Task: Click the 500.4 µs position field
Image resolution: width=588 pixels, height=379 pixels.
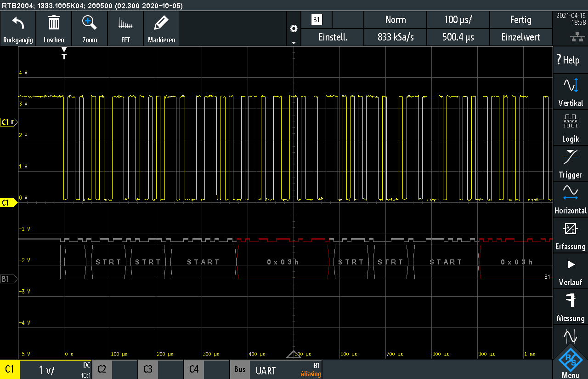Action: pyautogui.click(x=458, y=37)
